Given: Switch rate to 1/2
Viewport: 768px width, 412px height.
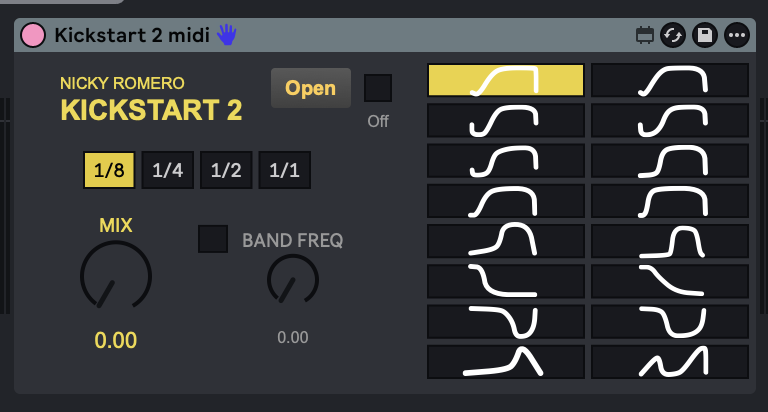Looking at the screenshot, I should (x=226, y=170).
